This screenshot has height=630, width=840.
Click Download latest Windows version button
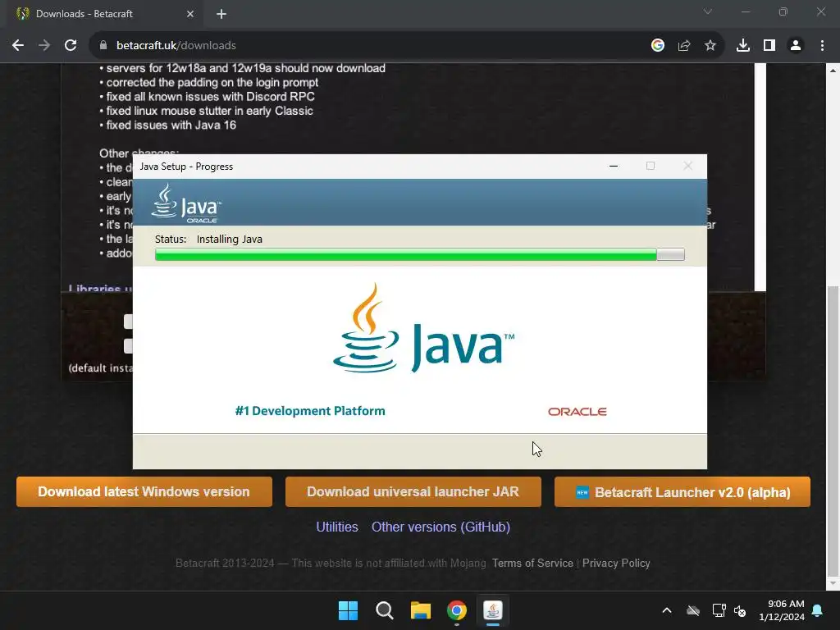[x=144, y=492]
